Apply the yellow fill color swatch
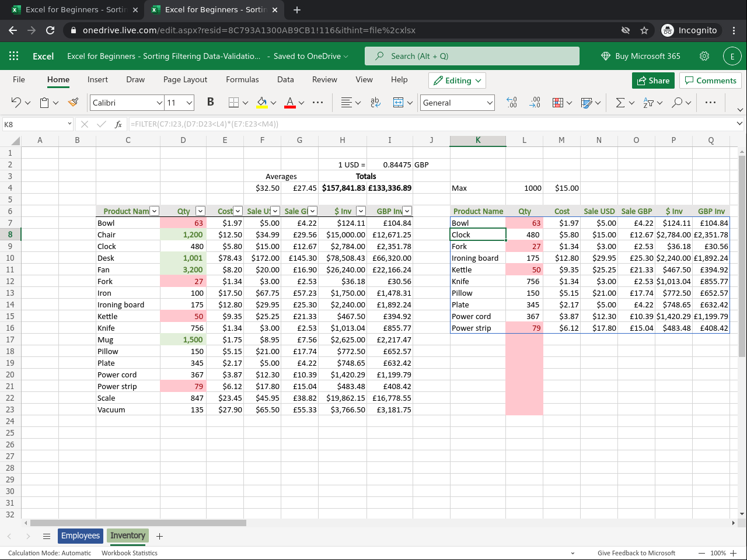Screen dimensions: 747x560 click(262, 103)
